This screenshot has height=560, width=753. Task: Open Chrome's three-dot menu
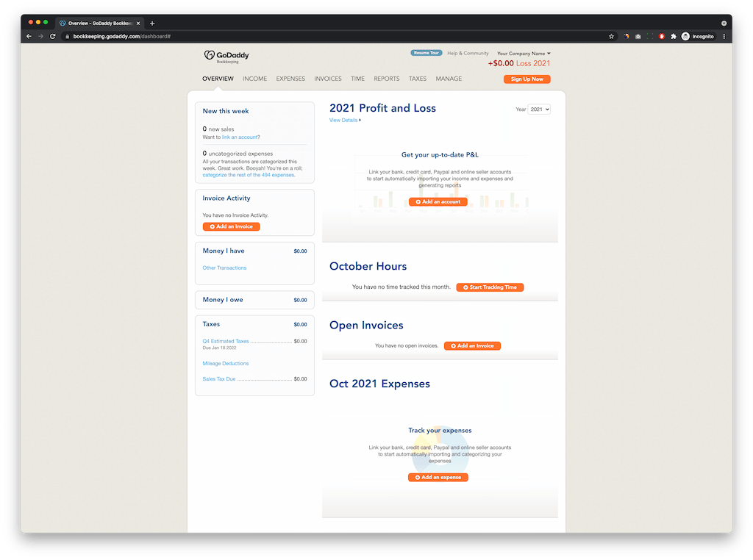tap(724, 37)
